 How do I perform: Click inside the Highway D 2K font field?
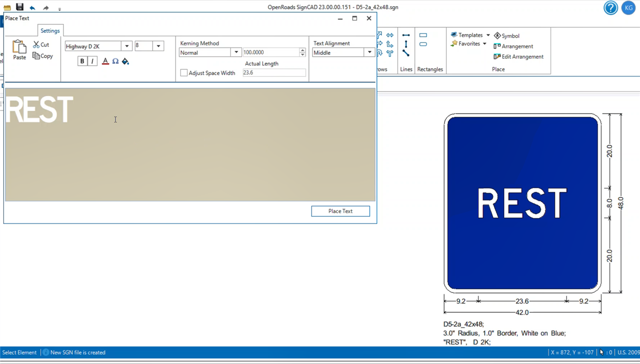(93, 46)
